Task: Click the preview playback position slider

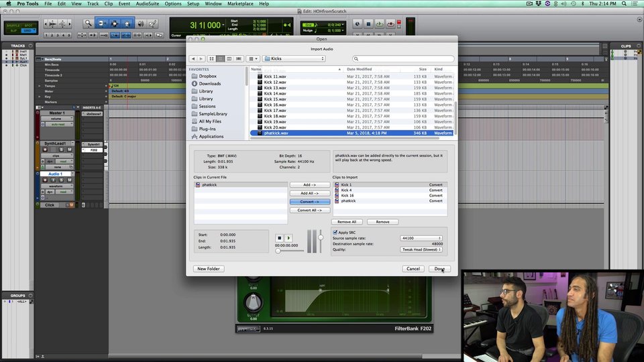Action: [289, 251]
